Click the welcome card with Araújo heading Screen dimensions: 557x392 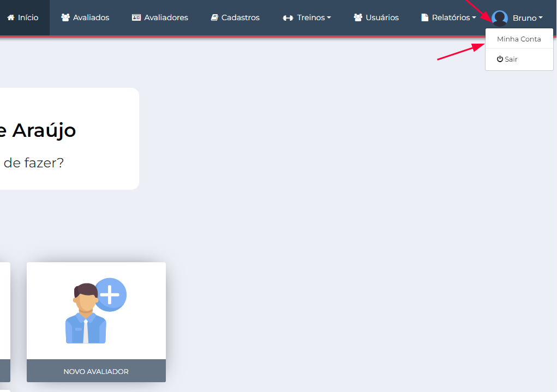click(x=68, y=139)
